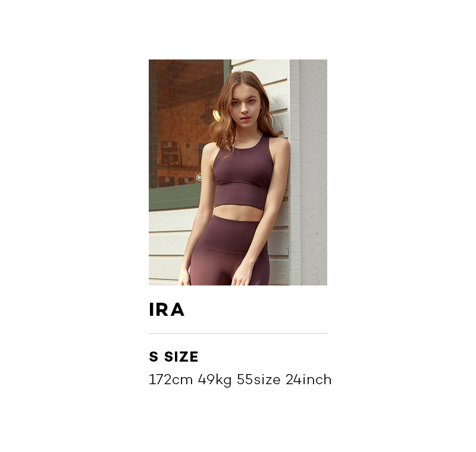Viewport: 476px width, 452px height.
Task: Click the shop window in the photo
Action: (186, 124)
